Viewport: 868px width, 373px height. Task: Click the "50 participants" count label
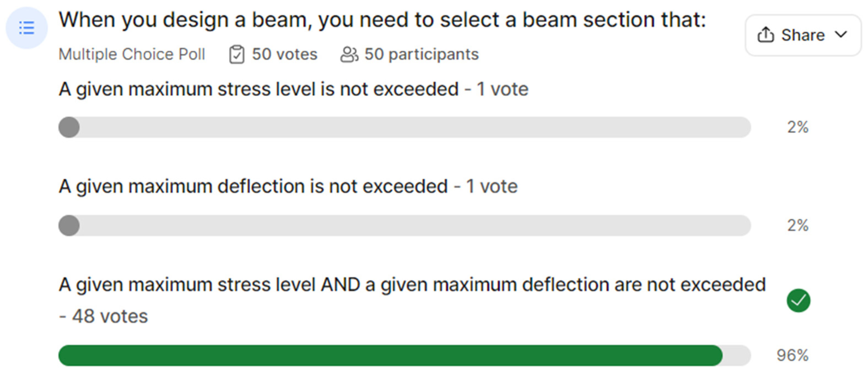pyautogui.click(x=421, y=54)
